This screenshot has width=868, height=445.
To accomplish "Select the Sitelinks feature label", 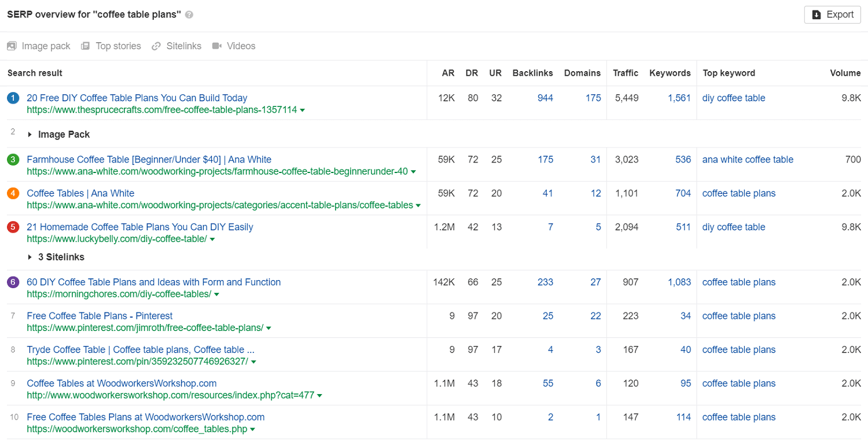I will 184,46.
